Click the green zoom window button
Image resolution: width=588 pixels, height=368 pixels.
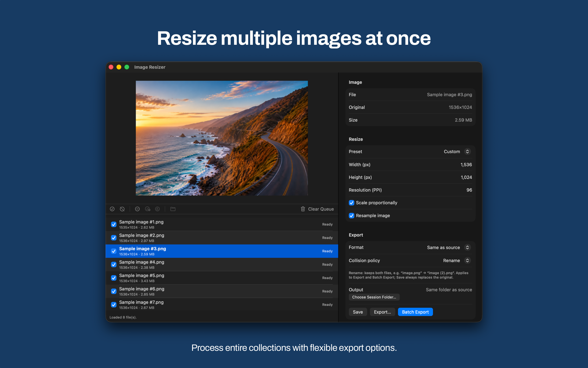(127, 67)
